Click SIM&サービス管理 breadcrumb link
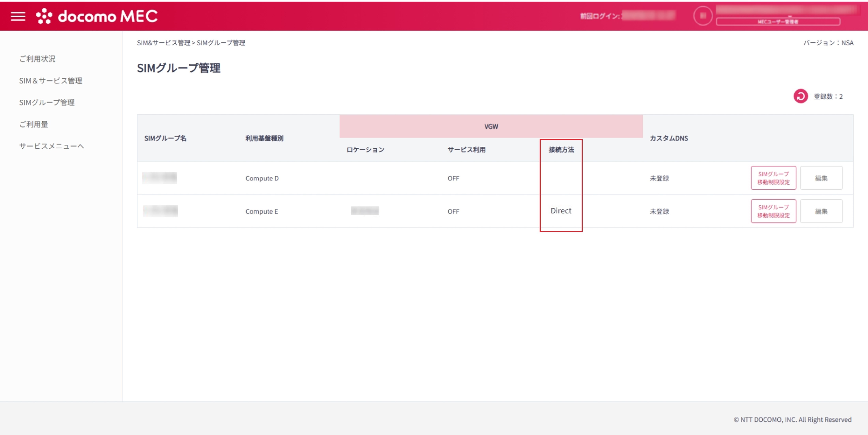 (163, 43)
